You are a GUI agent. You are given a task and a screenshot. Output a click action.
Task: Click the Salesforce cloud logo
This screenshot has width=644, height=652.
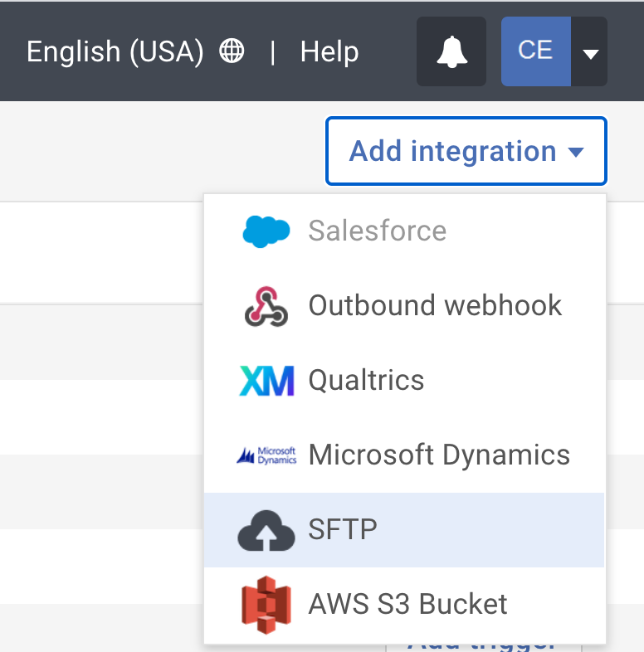[266, 231]
